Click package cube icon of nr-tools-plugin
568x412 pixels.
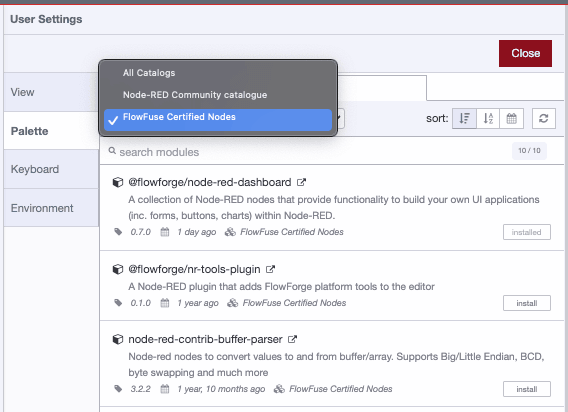(x=118, y=269)
